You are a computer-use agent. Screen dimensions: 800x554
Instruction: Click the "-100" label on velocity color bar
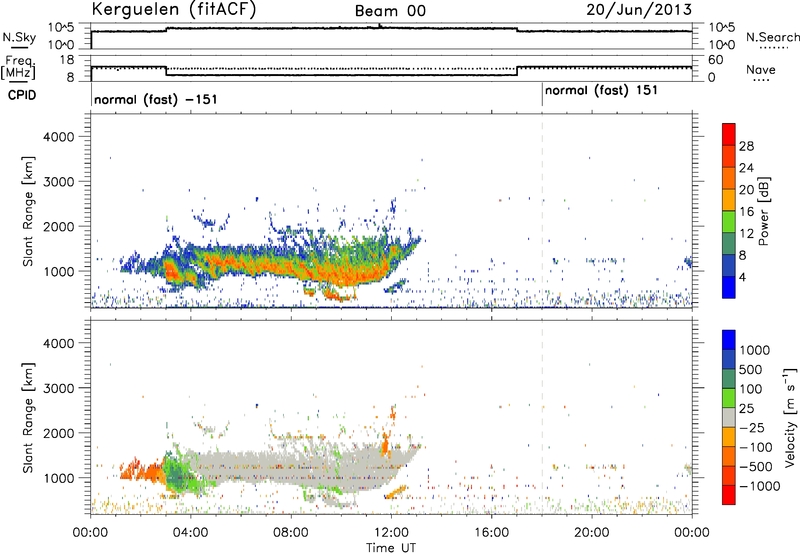click(x=756, y=447)
